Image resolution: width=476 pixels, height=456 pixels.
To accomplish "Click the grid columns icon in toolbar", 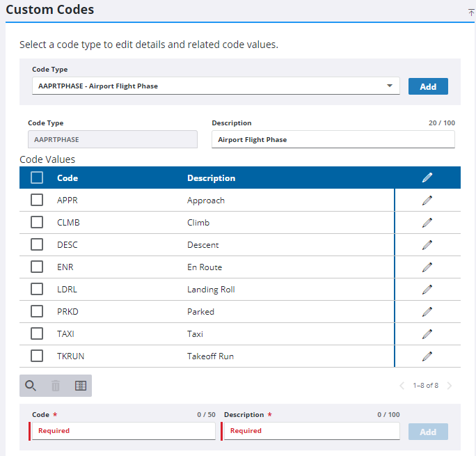I will (81, 386).
